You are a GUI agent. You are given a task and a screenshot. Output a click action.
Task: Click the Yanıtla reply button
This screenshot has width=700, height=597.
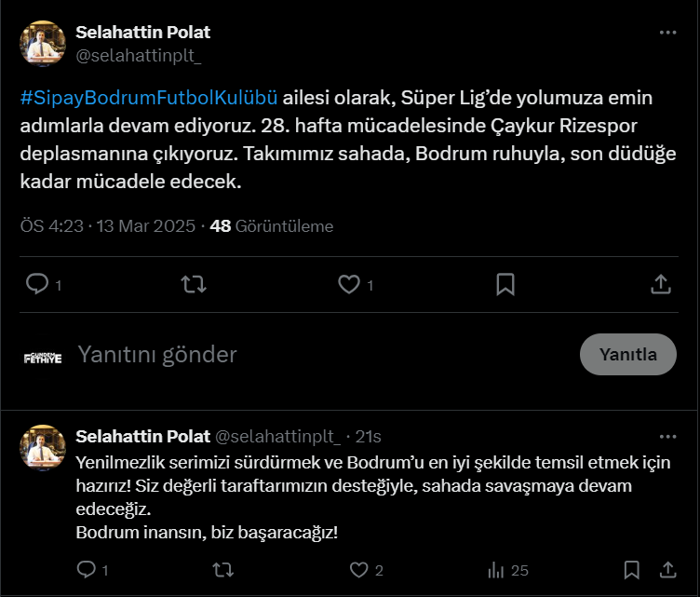point(627,354)
